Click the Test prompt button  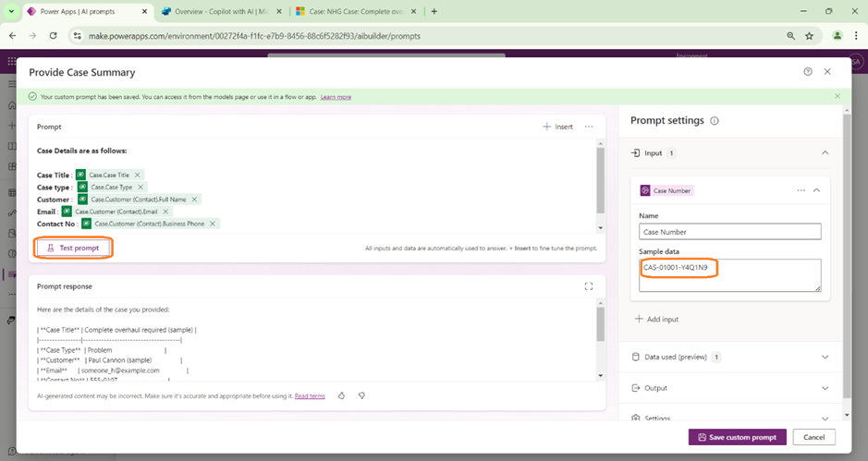[x=73, y=248]
